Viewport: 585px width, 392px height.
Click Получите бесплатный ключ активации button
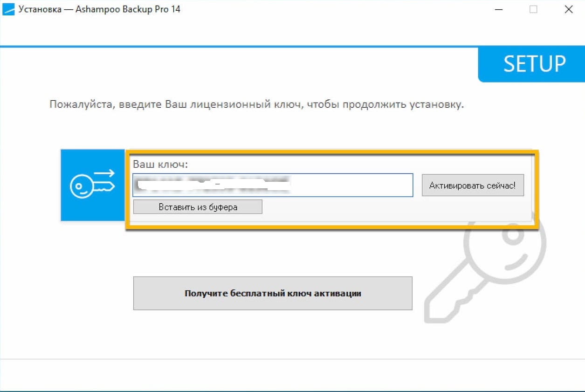pos(273,293)
